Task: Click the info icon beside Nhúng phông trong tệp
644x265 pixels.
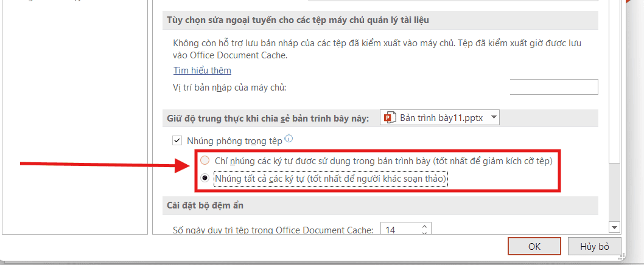Action: click(x=289, y=138)
